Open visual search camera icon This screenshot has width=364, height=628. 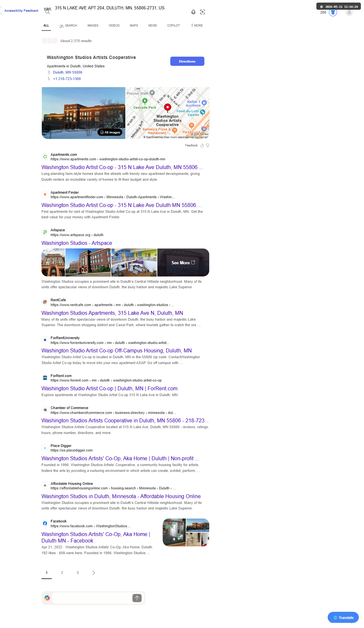pos(203,12)
